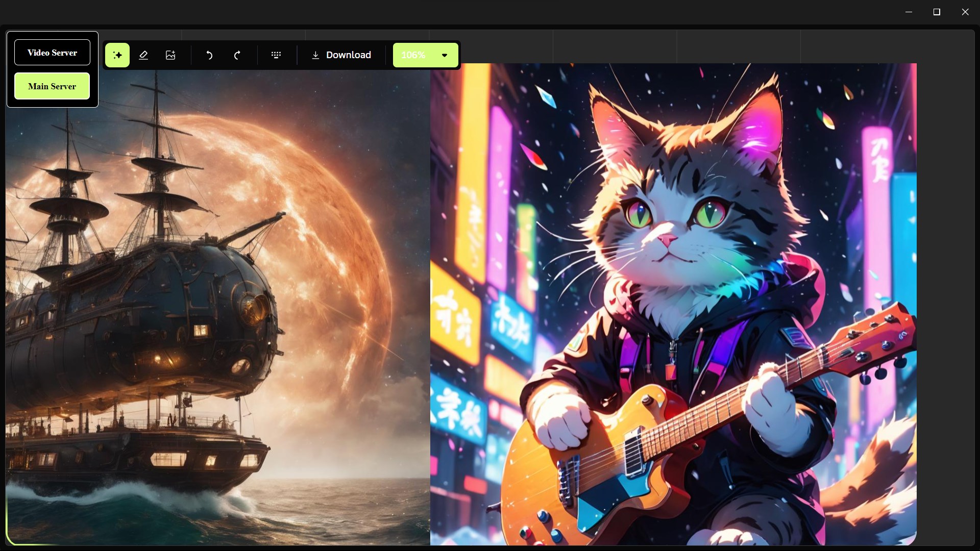Undo the last action
The image size is (980, 551).
click(209, 55)
